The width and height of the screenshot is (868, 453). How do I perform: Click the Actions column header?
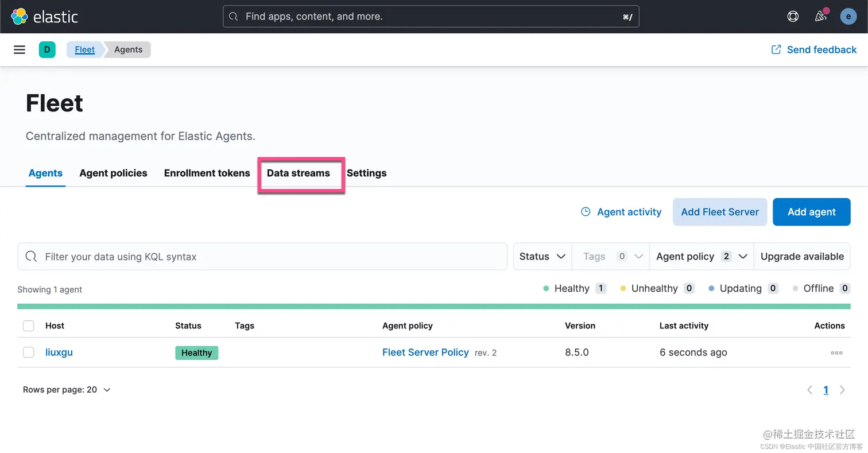830,326
